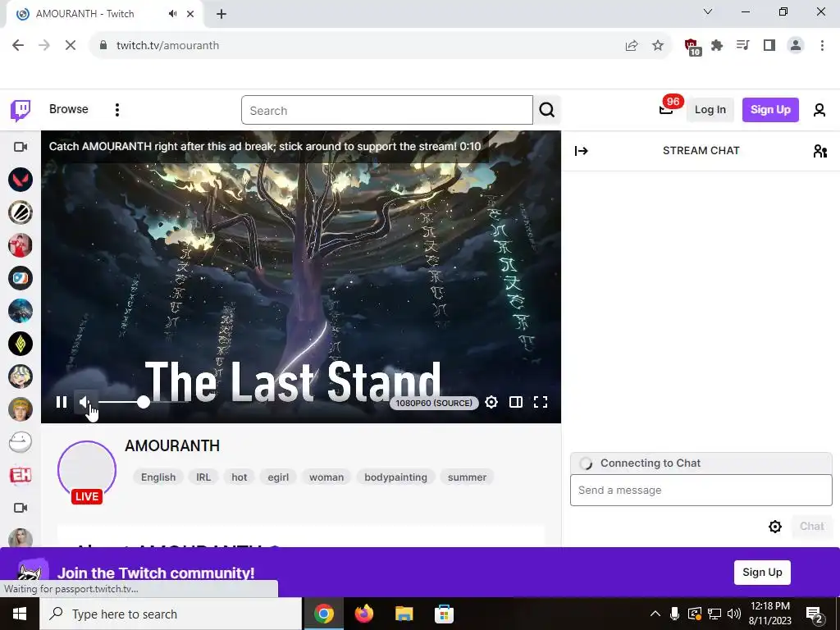Launch Firefox from the taskbar
The height and width of the screenshot is (630, 840).
tap(364, 614)
